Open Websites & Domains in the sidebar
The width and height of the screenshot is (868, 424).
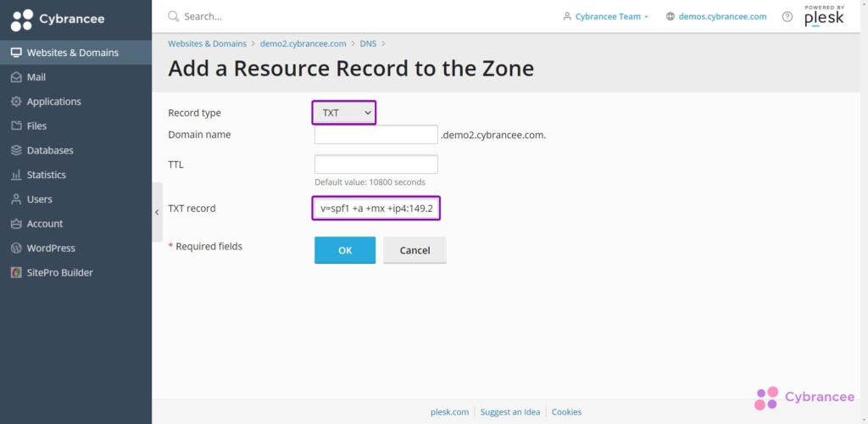coord(75,53)
